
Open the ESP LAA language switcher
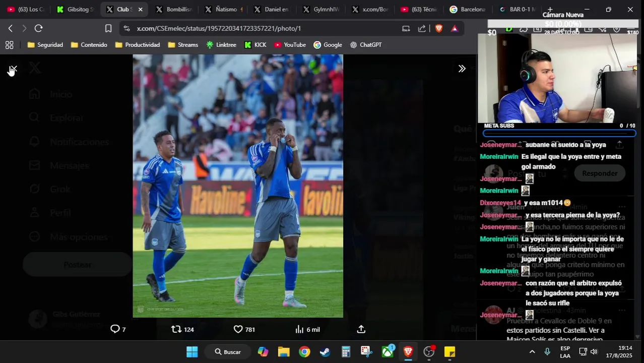[565, 351]
